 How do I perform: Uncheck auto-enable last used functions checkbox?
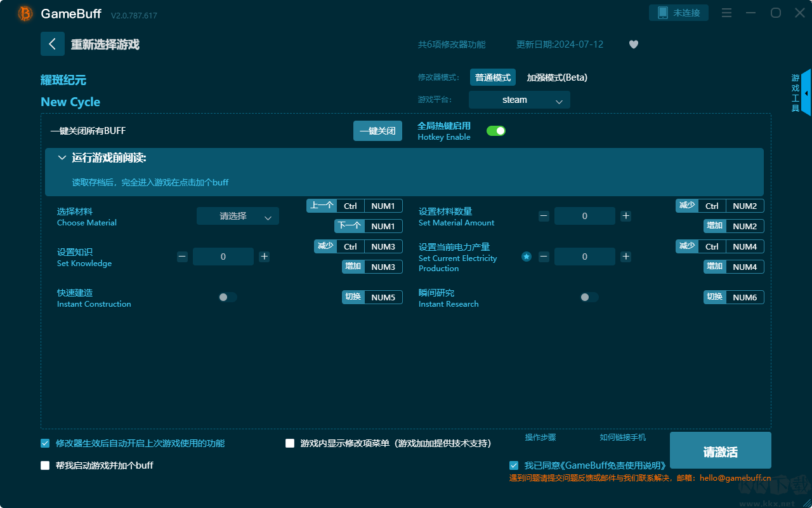click(x=45, y=443)
